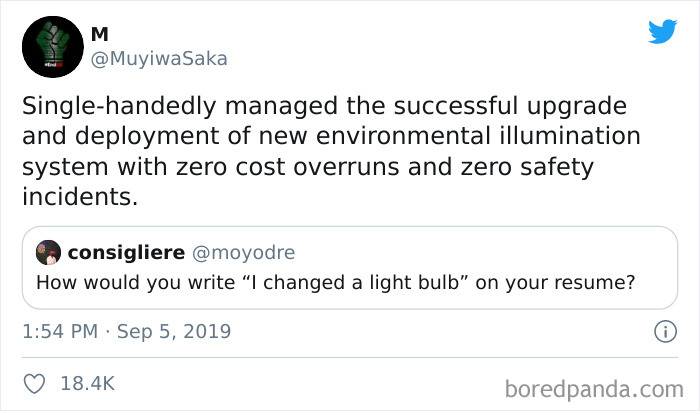Open MuyiwaSaka's fist profile avatar
Image resolution: width=700 pixels, height=411 pixels.
pyautogui.click(x=49, y=46)
